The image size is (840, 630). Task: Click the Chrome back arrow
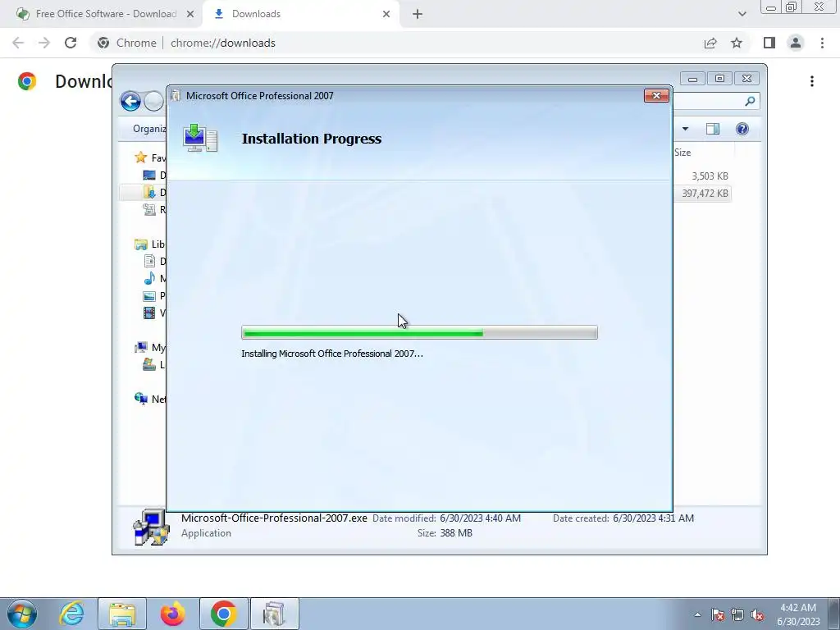click(x=18, y=43)
